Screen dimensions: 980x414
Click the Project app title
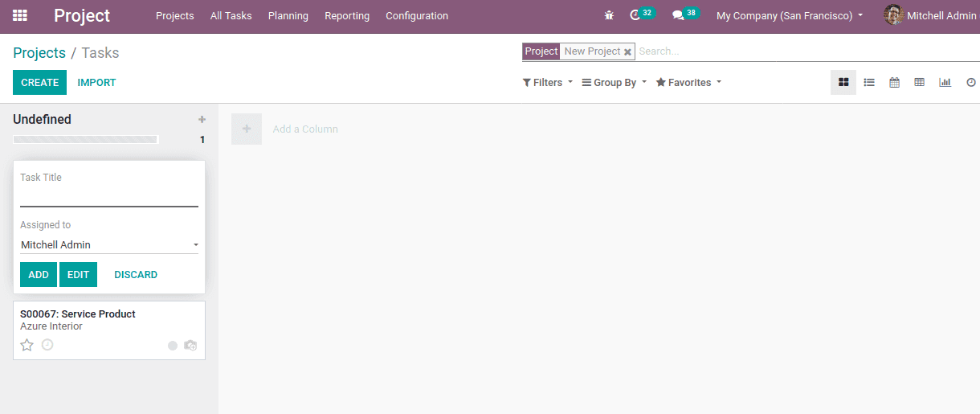pos(82,15)
